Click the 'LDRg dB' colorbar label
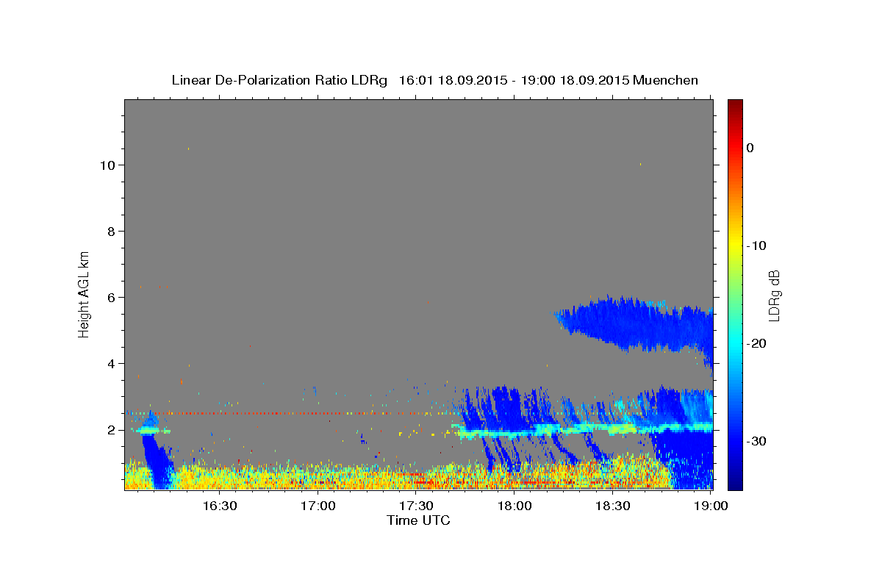Image resolution: width=882 pixels, height=588 pixels. (774, 295)
